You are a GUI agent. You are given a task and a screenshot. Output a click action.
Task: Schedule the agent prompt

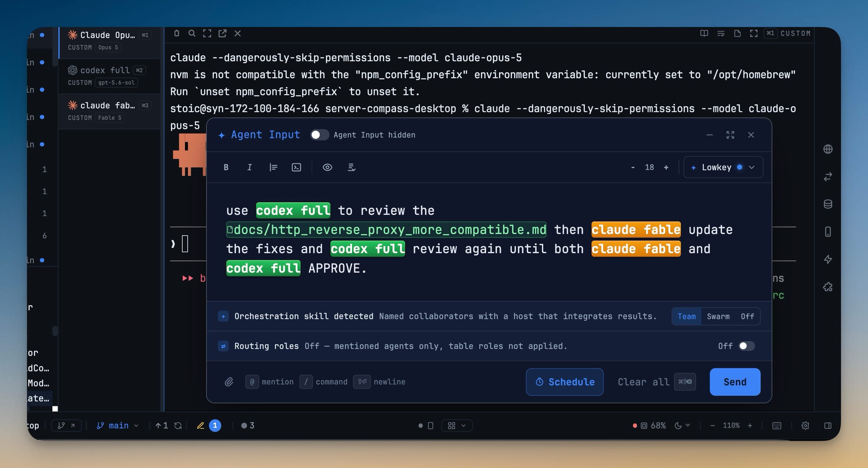565,382
